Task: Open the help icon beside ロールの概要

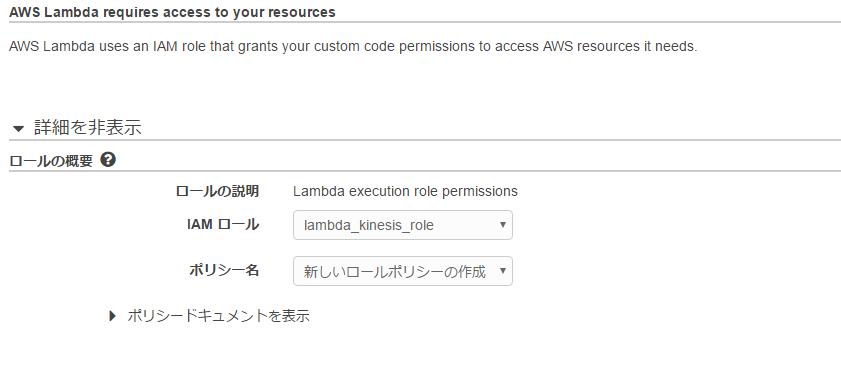Action: tap(108, 159)
